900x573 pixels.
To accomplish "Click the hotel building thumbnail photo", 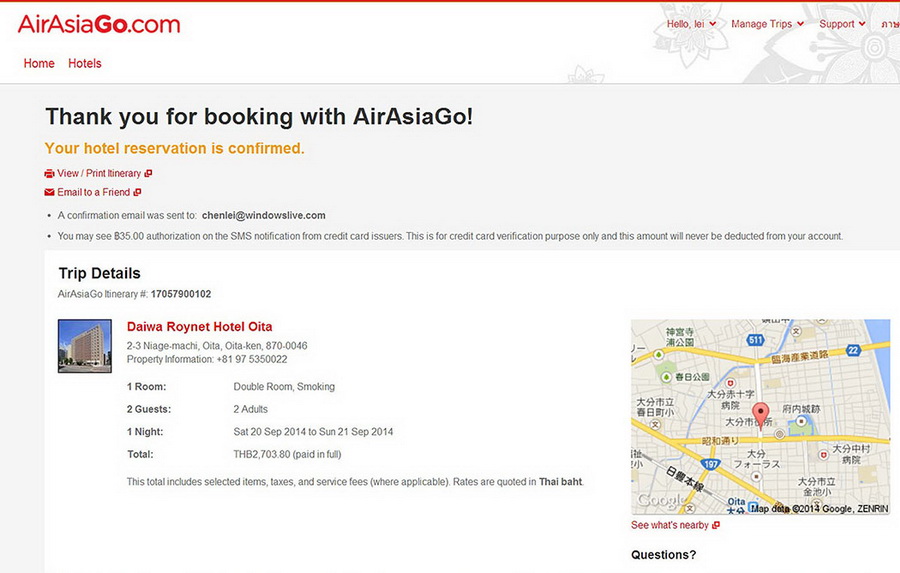I will [85, 346].
